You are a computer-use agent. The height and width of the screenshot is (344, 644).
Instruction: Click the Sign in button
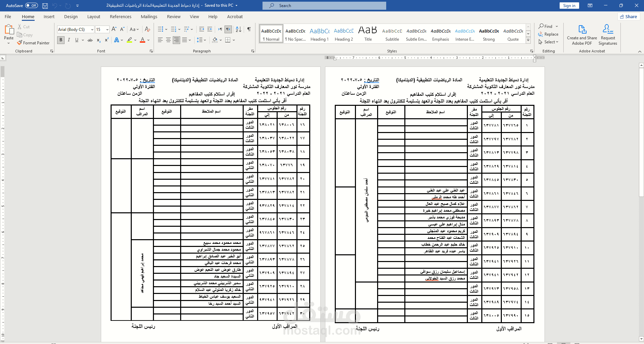point(569,5)
